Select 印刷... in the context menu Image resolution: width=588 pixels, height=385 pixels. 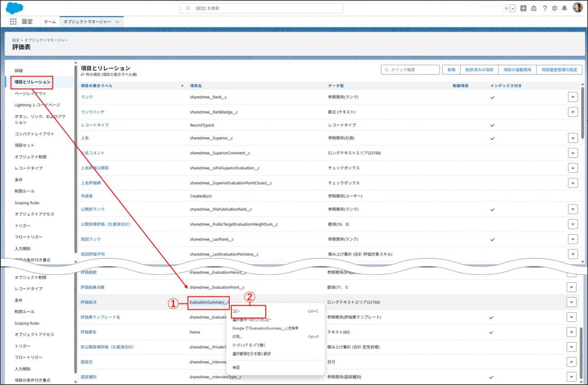[x=238, y=337]
